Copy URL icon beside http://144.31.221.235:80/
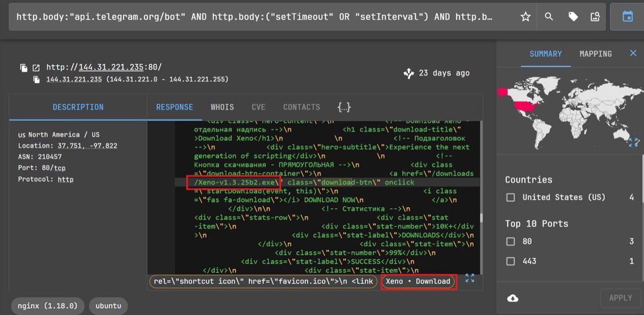 pyautogui.click(x=24, y=68)
